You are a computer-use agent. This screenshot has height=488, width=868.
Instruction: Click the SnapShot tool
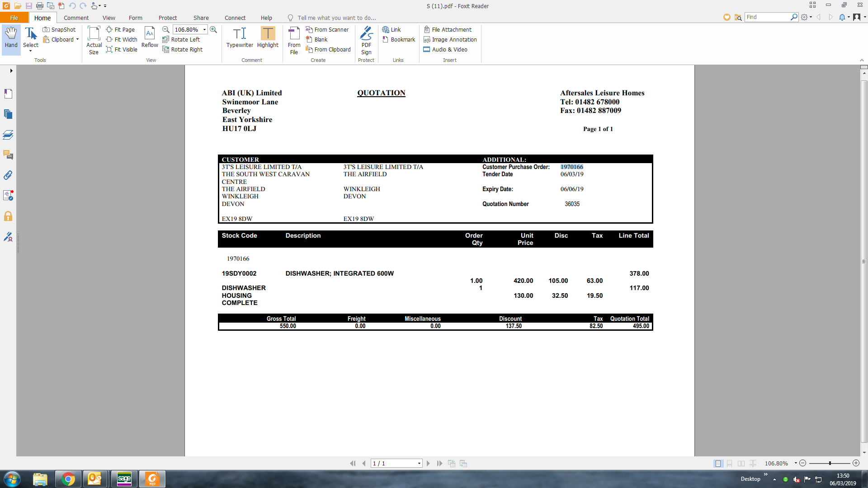[x=59, y=30]
